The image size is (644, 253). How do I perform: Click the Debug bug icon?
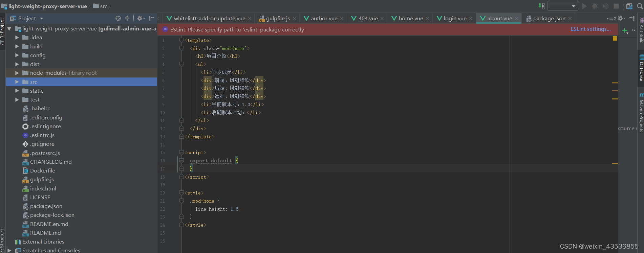[x=595, y=6]
